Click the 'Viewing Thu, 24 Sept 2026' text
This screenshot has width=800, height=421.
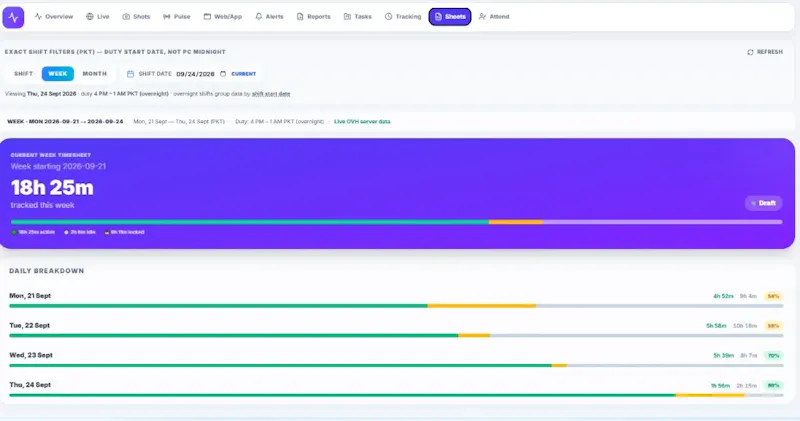40,94
